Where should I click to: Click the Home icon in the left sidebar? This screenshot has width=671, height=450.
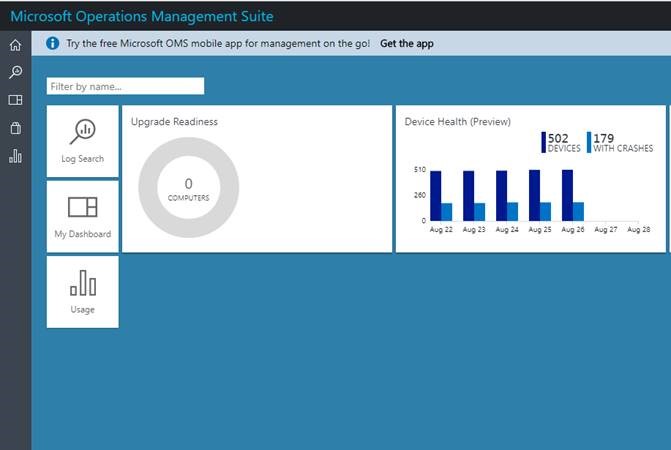(15, 45)
